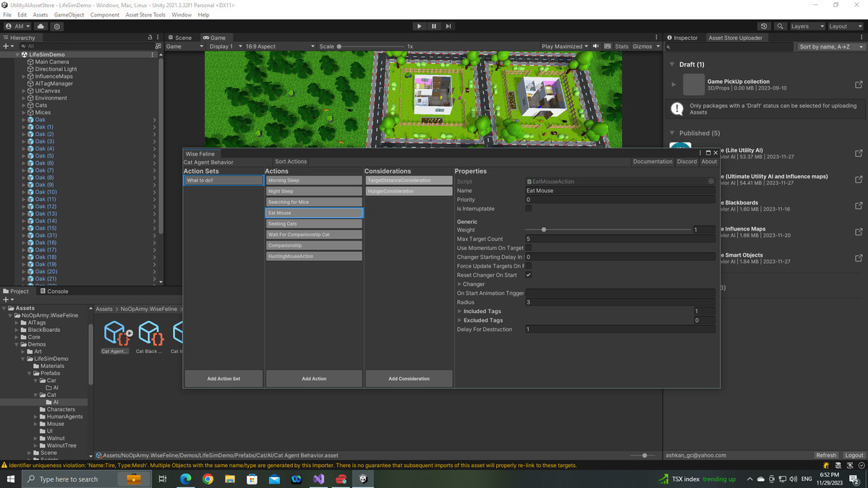Open the Component menu
This screenshot has width=868, height=488.
105,14
